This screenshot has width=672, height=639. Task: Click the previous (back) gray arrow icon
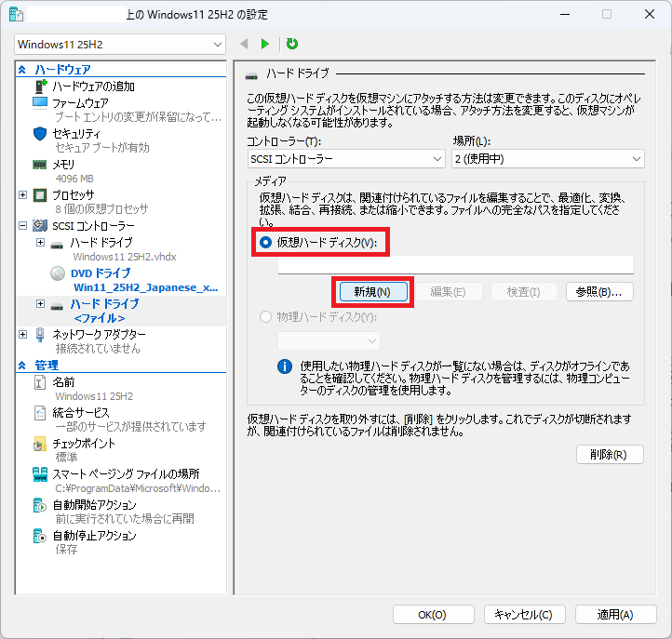(x=244, y=44)
